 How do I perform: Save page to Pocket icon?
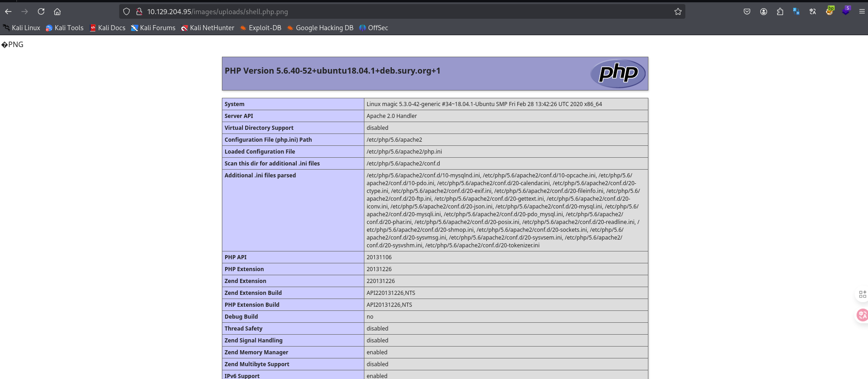(x=747, y=11)
